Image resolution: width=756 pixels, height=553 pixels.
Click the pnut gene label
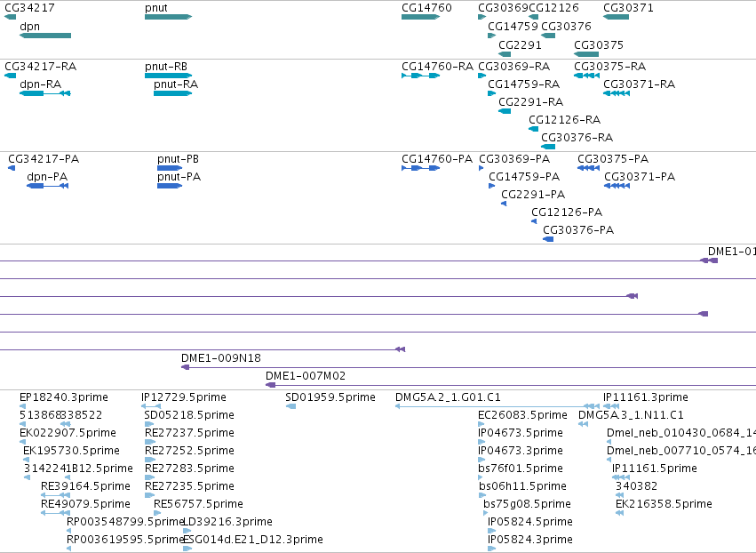pos(156,8)
